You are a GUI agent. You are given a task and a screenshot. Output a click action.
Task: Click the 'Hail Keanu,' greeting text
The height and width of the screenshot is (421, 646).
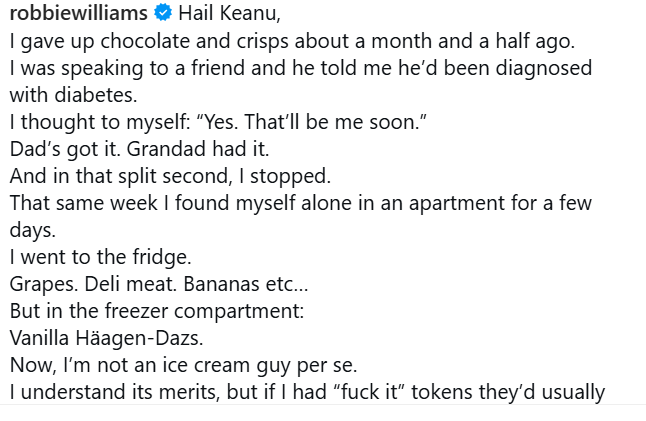tap(229, 13)
